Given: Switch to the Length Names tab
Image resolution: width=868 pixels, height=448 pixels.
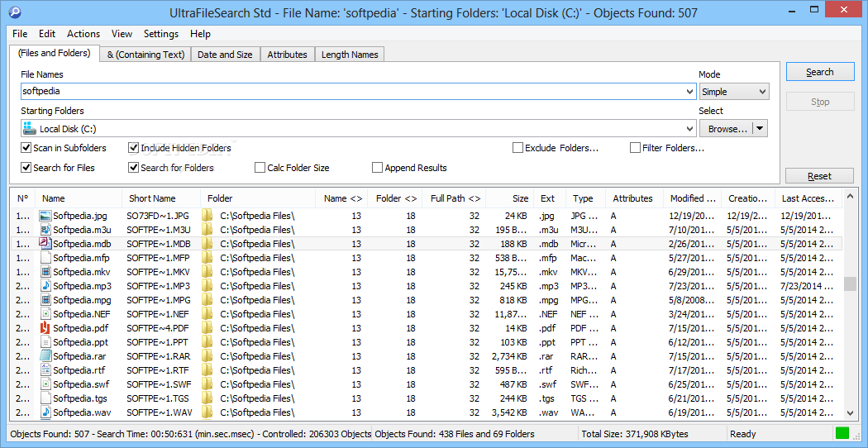Looking at the screenshot, I should [350, 55].
